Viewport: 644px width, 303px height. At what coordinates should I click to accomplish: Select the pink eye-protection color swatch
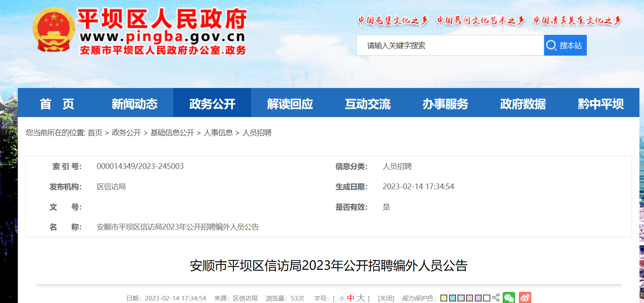click(470, 298)
